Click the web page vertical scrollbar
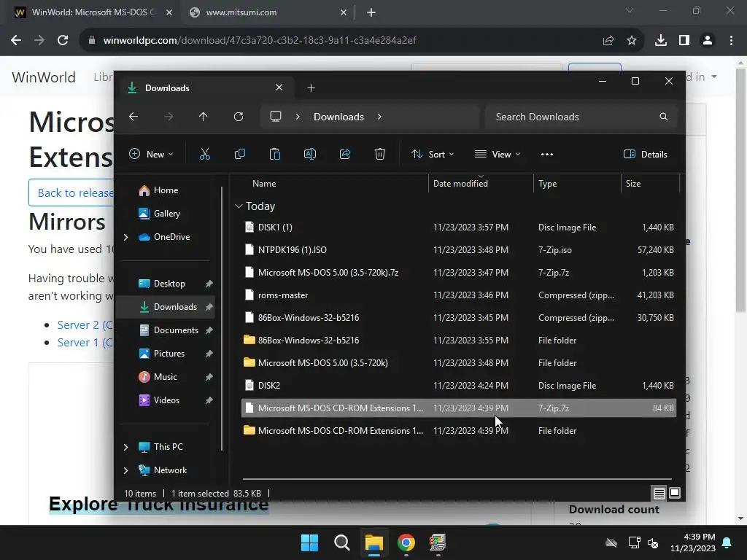This screenshot has width=747, height=560. [x=740, y=190]
